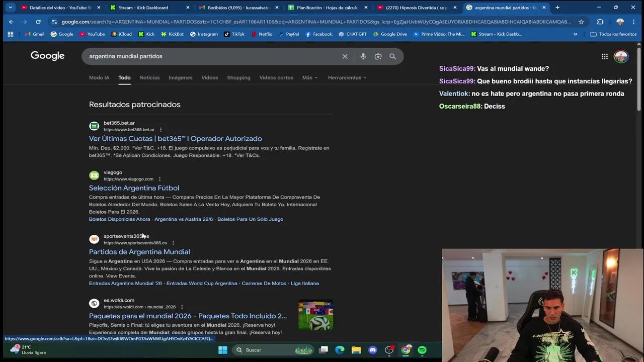This screenshot has height=362, width=644.
Task: Launch Discord from the taskbar
Action: [372, 350]
